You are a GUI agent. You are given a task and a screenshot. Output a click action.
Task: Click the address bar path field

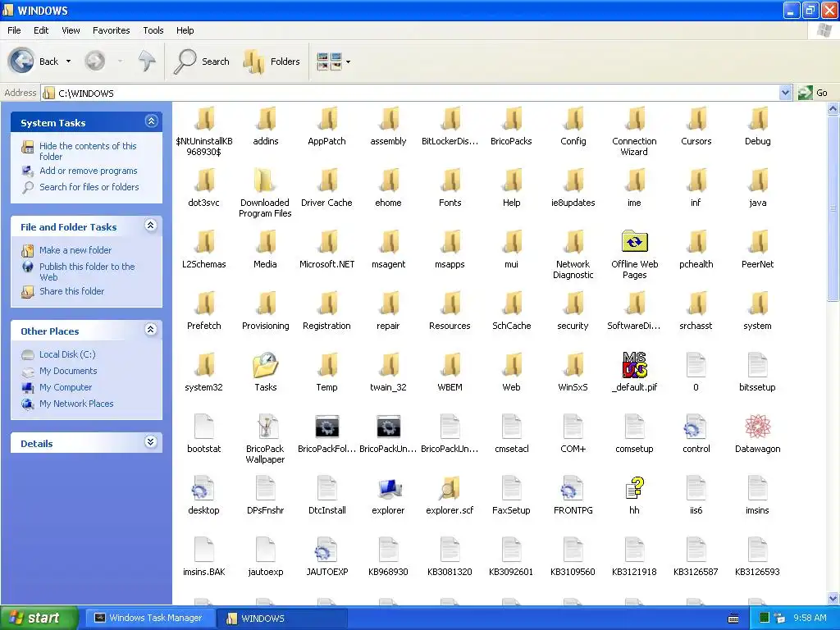[410, 93]
